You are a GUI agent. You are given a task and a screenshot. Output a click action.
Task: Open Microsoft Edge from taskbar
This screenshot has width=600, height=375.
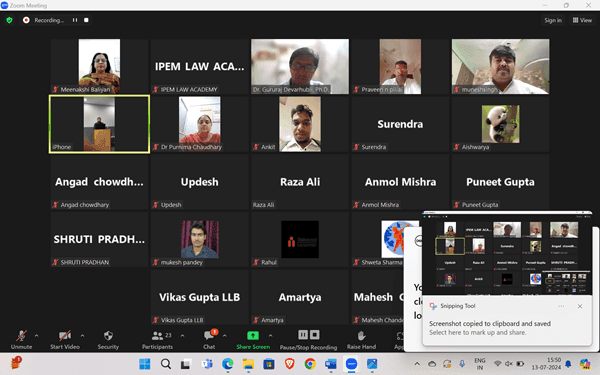[228, 364]
